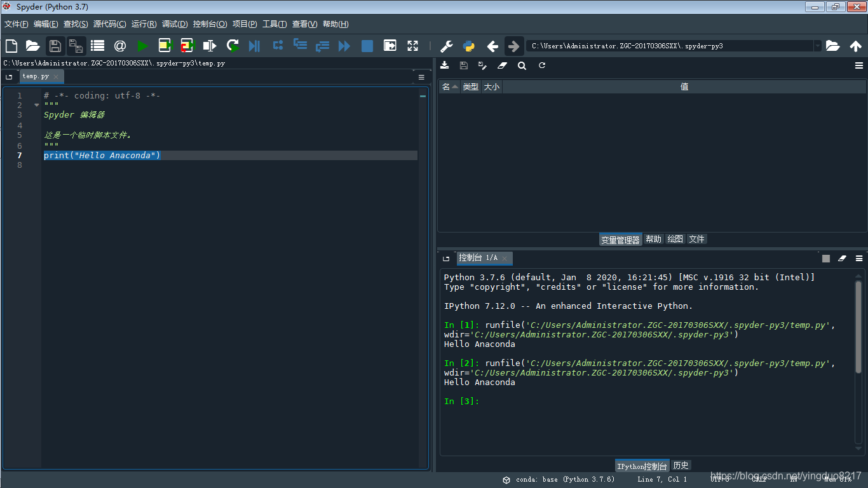This screenshot has width=868, height=488.
Task: Stop debugging with the blue square
Action: (367, 46)
